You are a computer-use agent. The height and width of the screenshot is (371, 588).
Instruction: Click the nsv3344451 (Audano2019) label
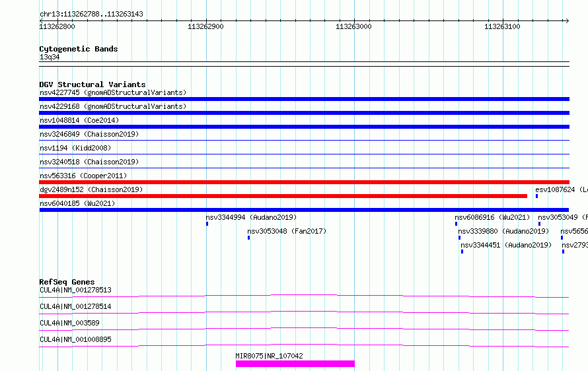506,245
